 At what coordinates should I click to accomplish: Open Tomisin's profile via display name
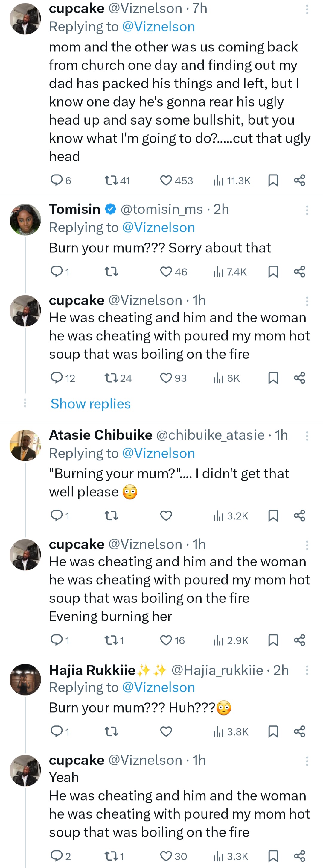pyautogui.click(x=75, y=209)
